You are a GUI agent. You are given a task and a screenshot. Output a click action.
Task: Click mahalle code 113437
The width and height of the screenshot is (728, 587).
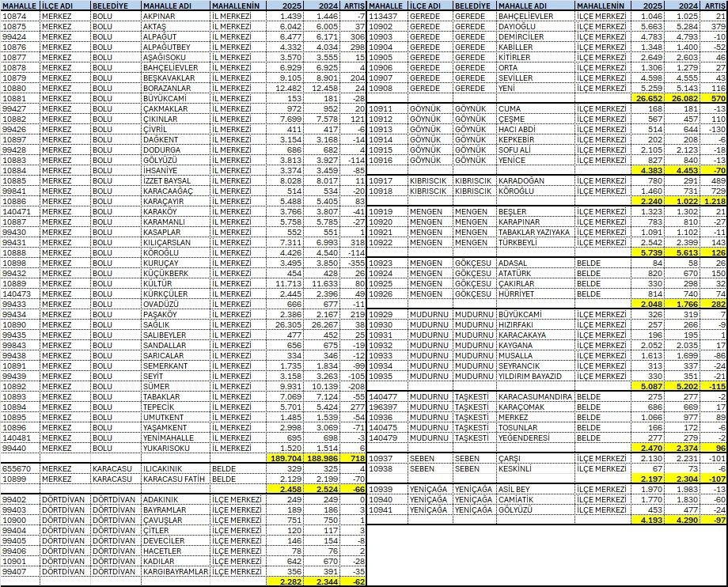pyautogui.click(x=388, y=16)
